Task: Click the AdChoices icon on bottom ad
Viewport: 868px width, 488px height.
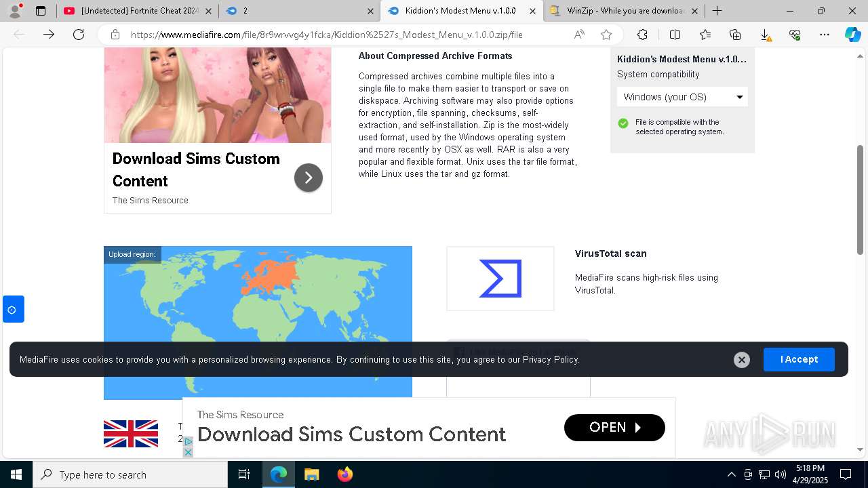Action: click(x=189, y=442)
